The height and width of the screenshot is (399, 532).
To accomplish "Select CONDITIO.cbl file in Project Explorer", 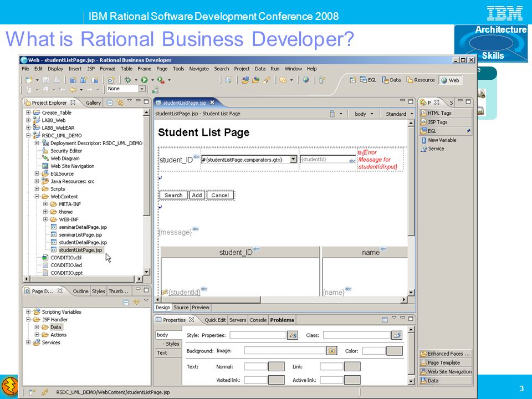I will pyautogui.click(x=66, y=258).
